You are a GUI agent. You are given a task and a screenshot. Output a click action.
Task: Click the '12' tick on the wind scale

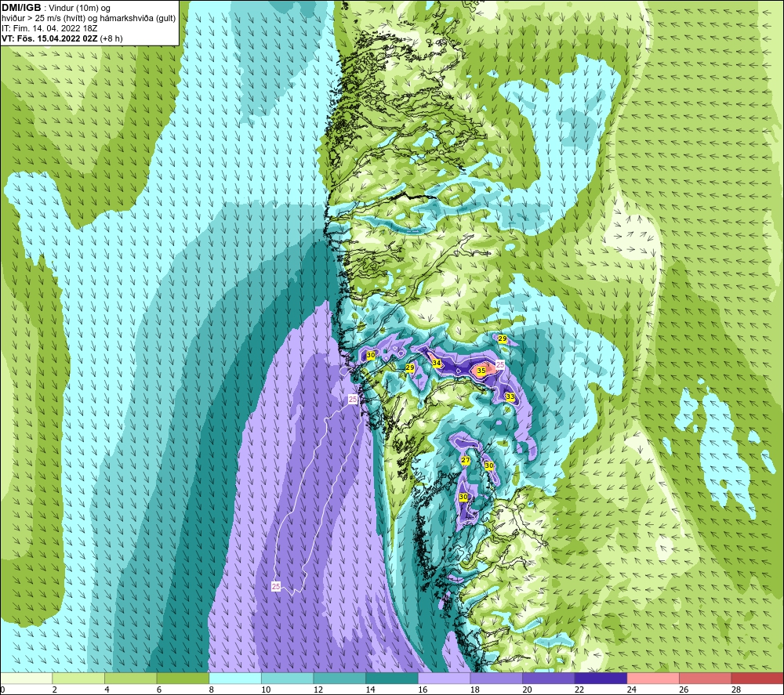pyautogui.click(x=318, y=690)
